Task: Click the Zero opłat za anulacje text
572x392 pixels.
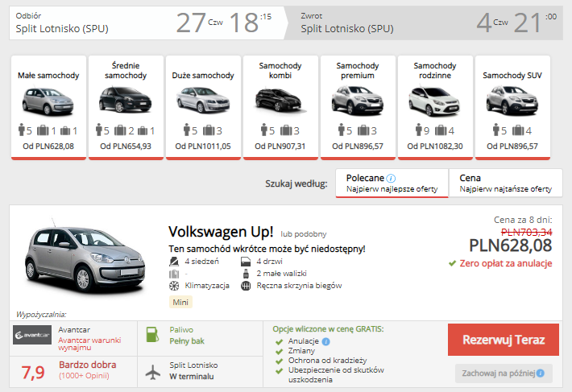Action: coord(506,263)
